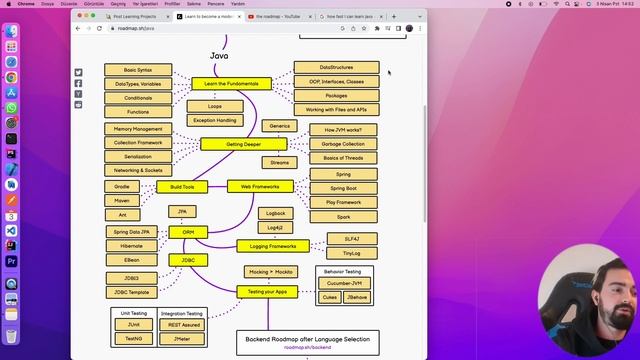
Task: Reload the roadmap.sh page
Action: (99, 28)
